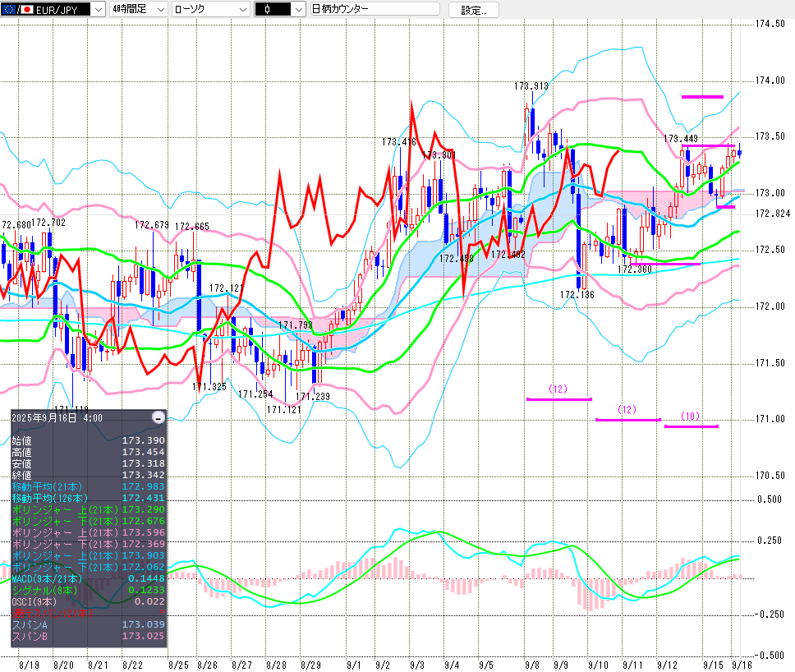This screenshot has height=672, width=795.
Task: Click the 173.416 price label
Action: (399, 142)
